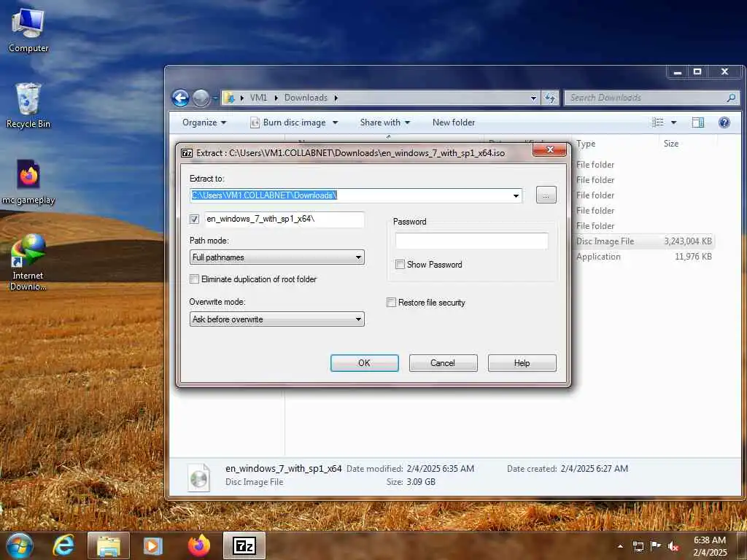The height and width of the screenshot is (560, 747).
Task: Click the subfolder name text field
Action: [285, 219]
